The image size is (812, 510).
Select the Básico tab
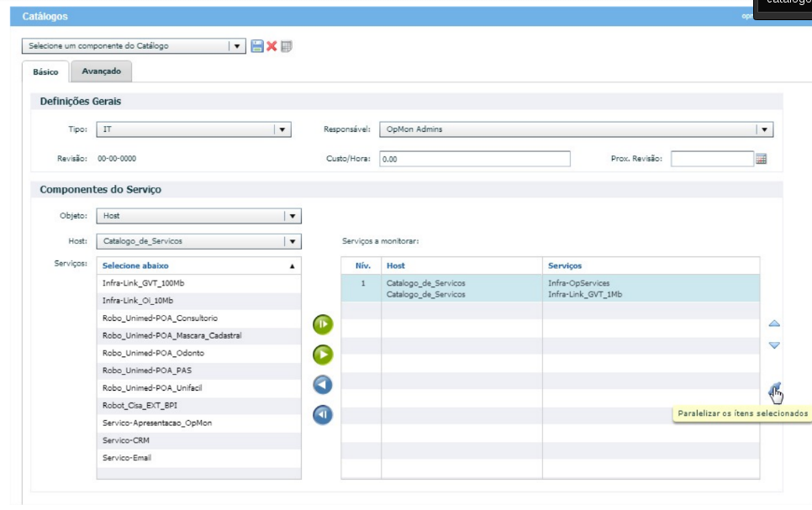click(x=45, y=72)
